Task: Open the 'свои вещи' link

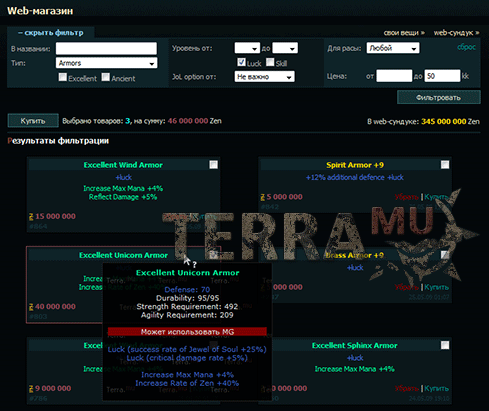Action: point(404,33)
